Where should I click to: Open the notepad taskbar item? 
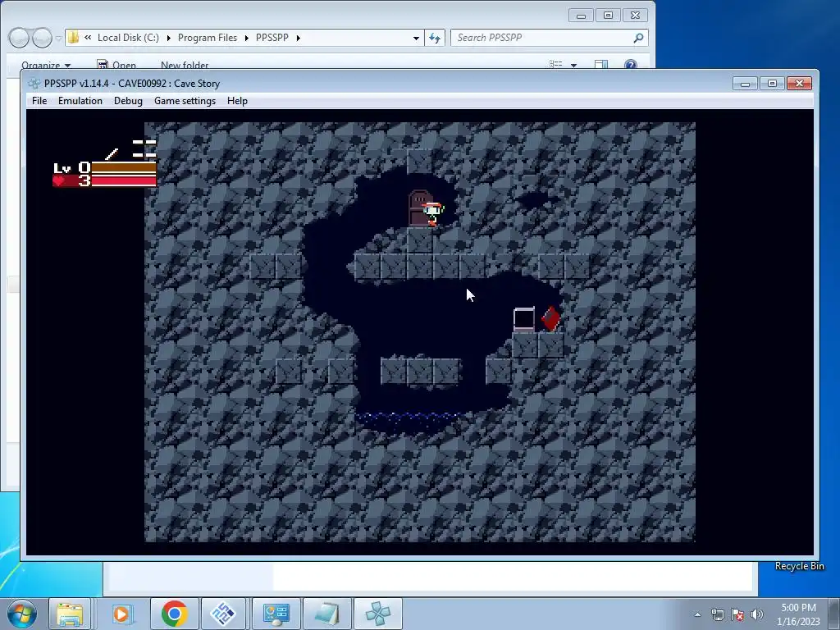click(327, 614)
